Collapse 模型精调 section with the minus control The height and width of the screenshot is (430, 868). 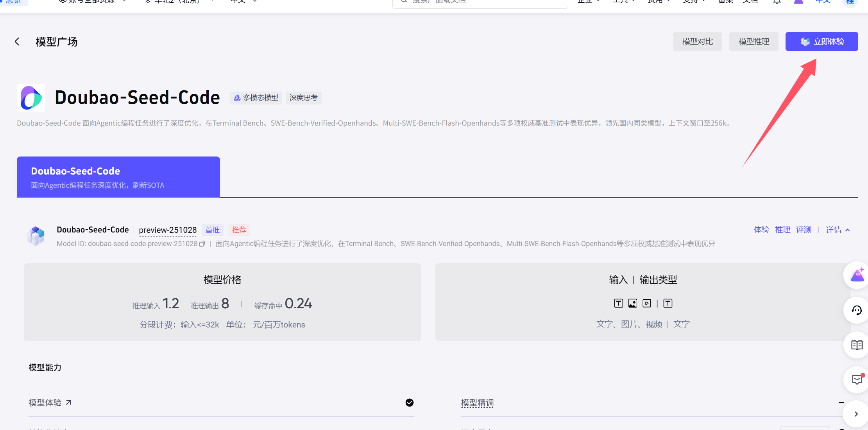[842, 402]
